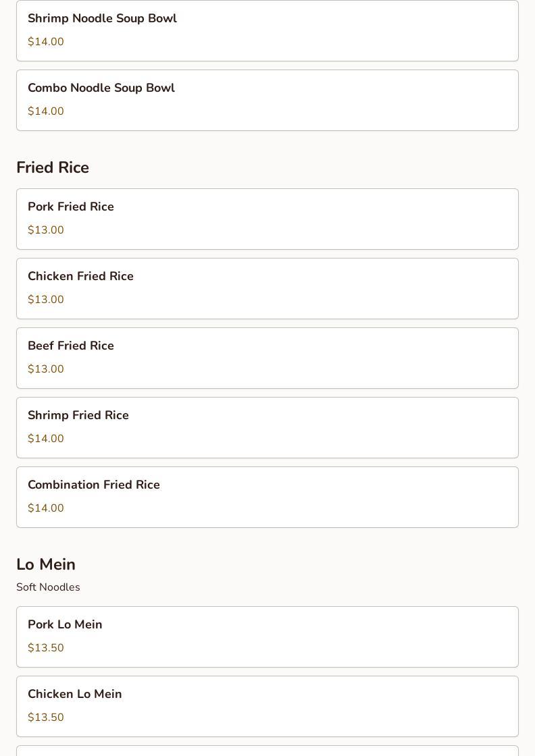Viewport: 535px width, 756px height.
Task: Click the $13.50 price of Pork Lo Mein
Action: (x=46, y=648)
